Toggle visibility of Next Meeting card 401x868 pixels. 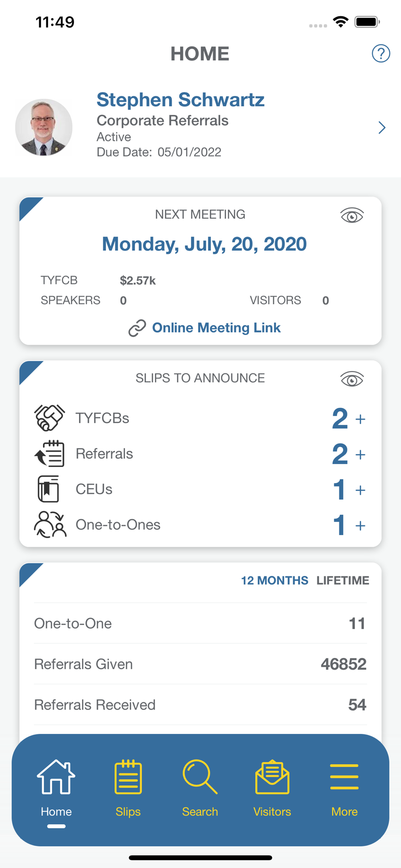click(352, 216)
